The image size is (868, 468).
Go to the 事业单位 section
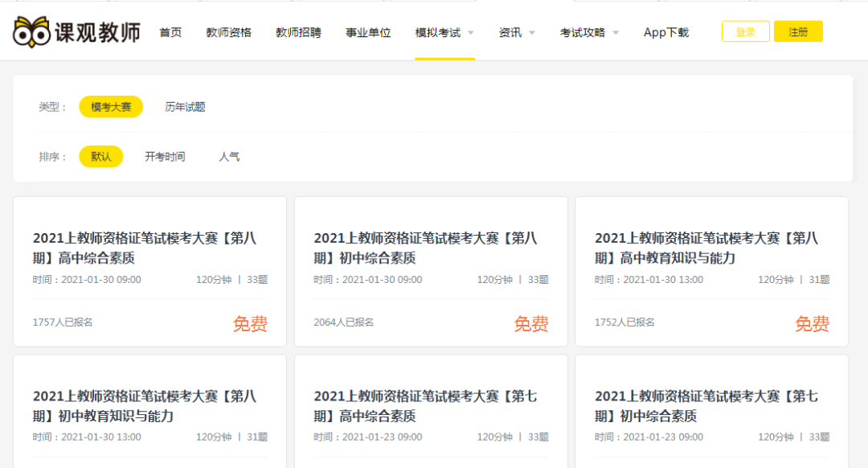tap(367, 32)
